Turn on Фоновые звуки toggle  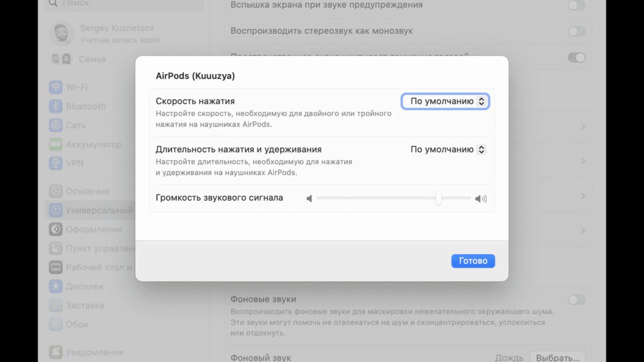(576, 300)
